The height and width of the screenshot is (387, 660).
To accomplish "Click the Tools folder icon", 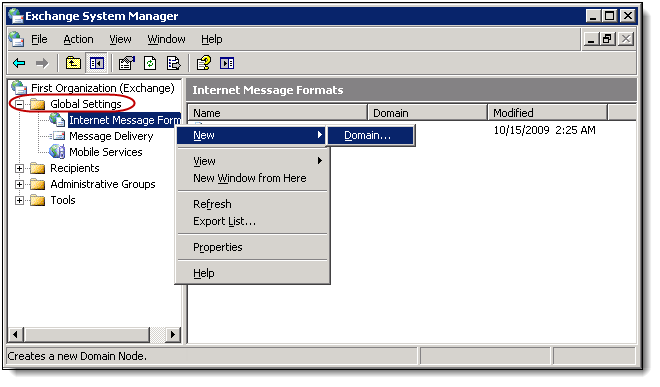I will [38, 200].
